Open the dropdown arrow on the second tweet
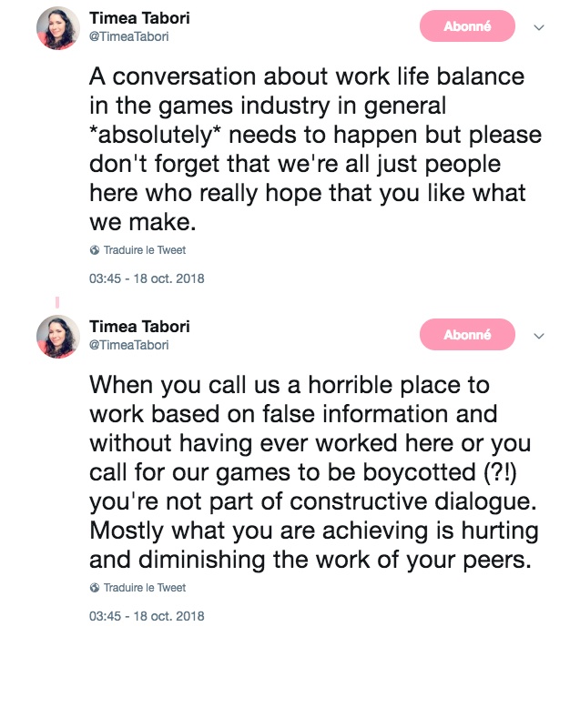Image resolution: width=580 pixels, height=728 pixels. tap(538, 337)
